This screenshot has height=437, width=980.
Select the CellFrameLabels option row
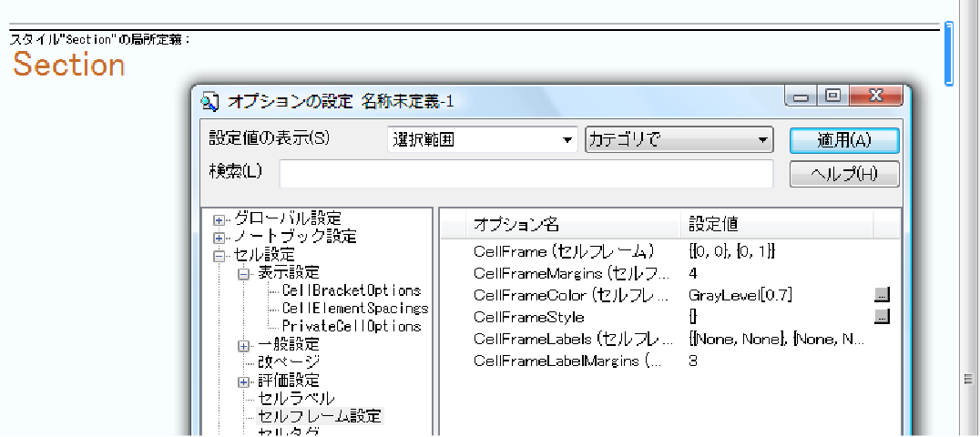(670, 339)
